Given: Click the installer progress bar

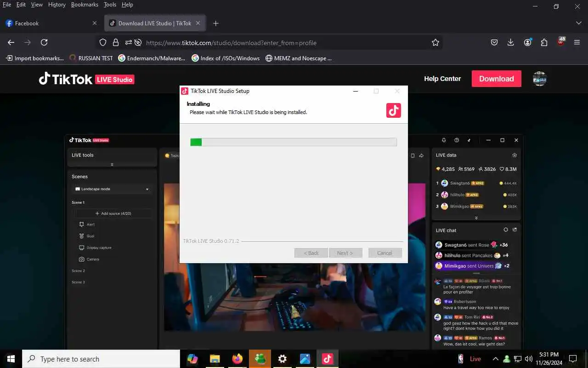Looking at the screenshot, I should pos(294,142).
